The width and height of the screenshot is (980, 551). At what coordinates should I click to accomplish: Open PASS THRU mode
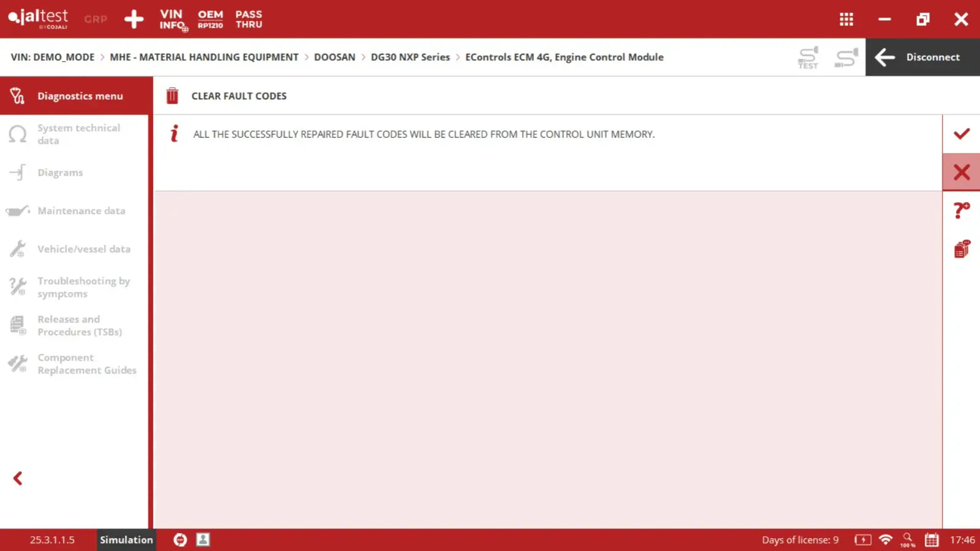tap(249, 19)
